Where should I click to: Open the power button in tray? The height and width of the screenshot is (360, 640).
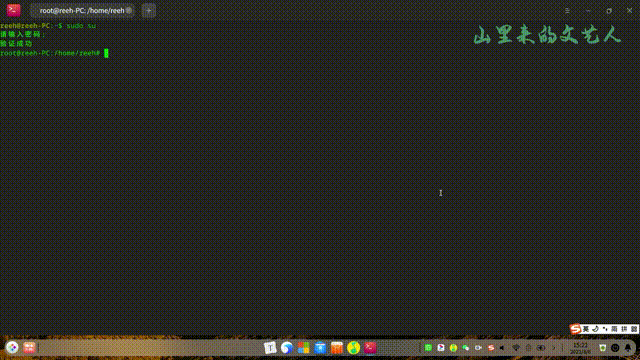click(x=615, y=348)
